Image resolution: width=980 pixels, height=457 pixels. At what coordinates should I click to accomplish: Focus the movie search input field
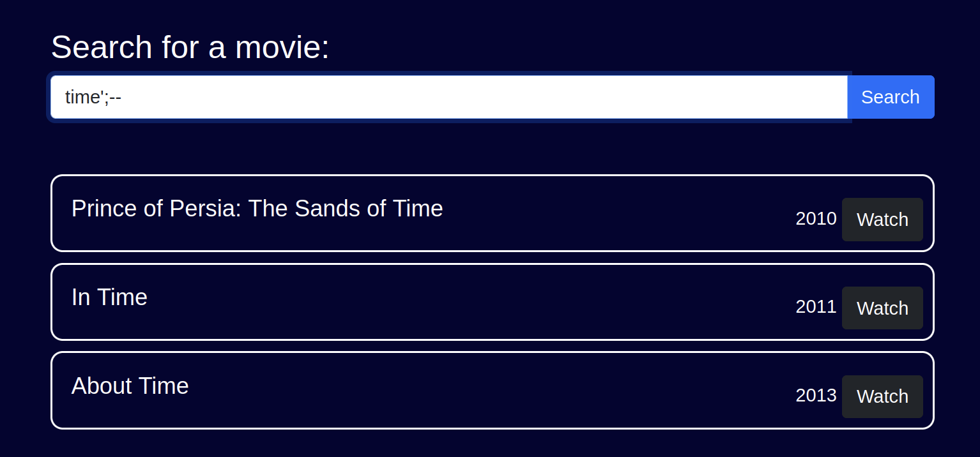coord(447,97)
